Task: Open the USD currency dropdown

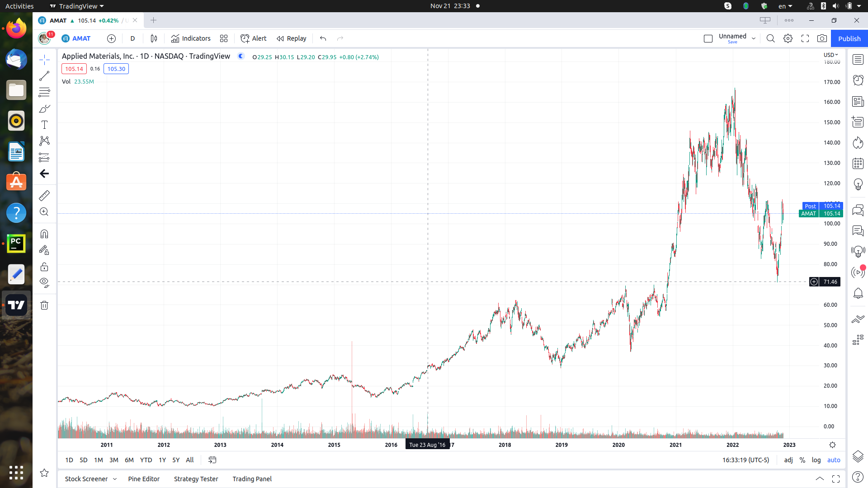Action: (x=830, y=55)
